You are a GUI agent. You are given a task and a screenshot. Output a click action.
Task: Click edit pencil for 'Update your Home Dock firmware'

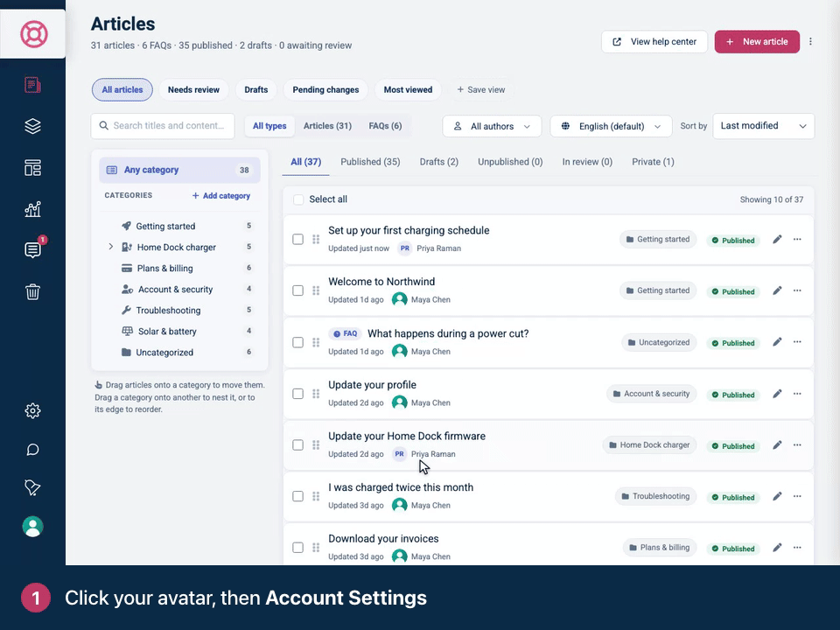[x=777, y=445]
